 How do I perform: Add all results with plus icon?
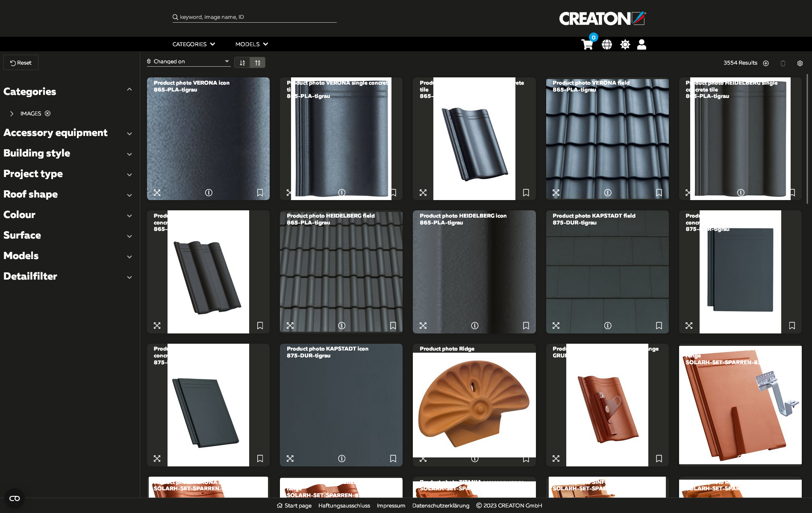[x=766, y=63]
